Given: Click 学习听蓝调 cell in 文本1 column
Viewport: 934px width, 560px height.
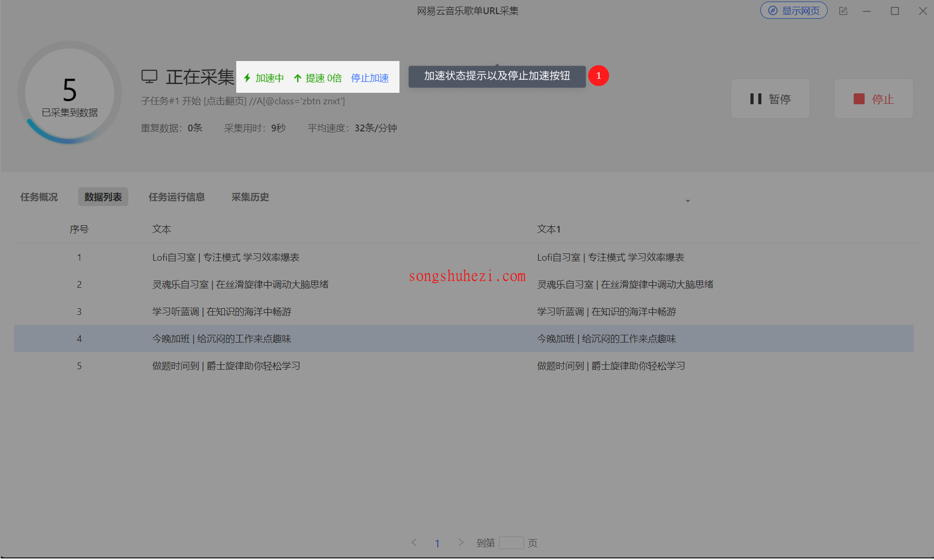Looking at the screenshot, I should 607,311.
